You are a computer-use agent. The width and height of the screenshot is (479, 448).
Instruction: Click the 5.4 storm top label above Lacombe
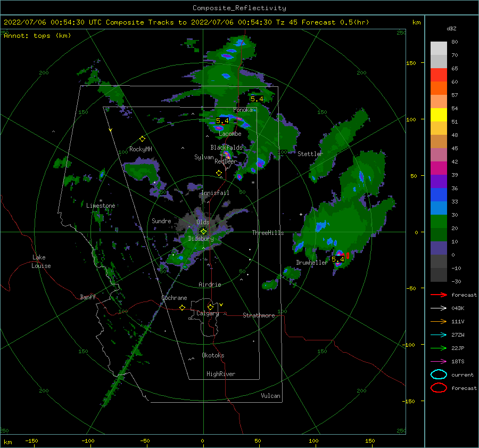(222, 121)
